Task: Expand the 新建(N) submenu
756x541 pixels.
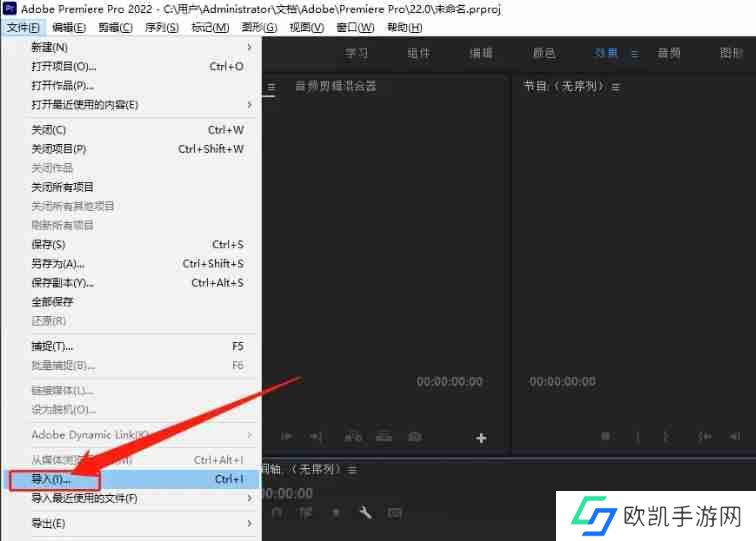Action: pyautogui.click(x=249, y=47)
